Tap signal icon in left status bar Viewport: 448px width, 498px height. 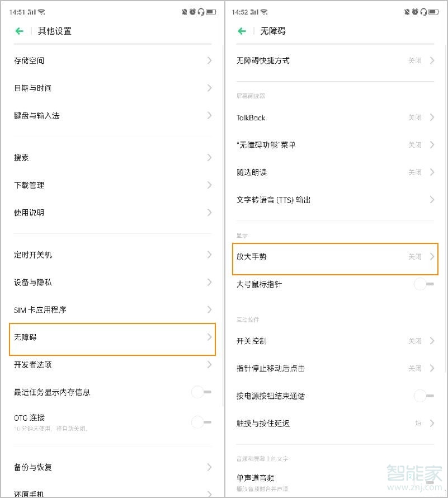[31, 12]
